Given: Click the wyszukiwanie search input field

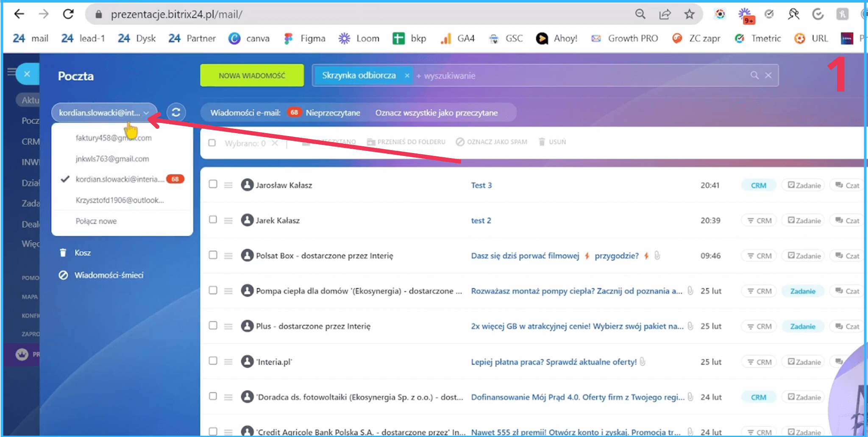Looking at the screenshot, I should [572, 75].
